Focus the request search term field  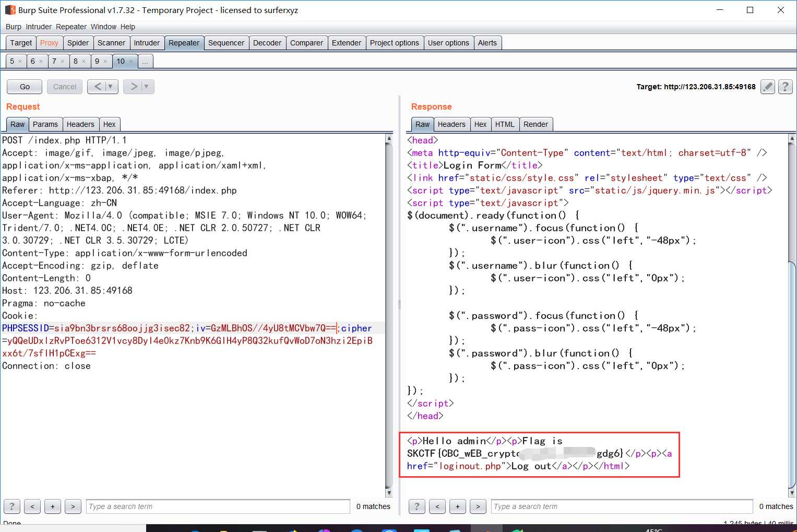218,506
